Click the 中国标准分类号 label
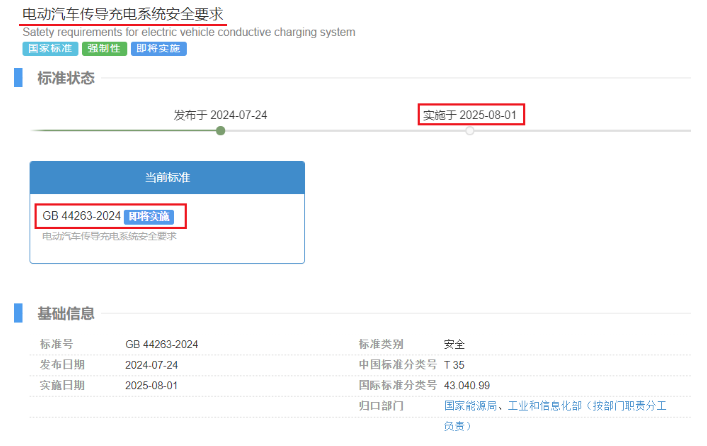The height and width of the screenshot is (446, 707). point(398,365)
